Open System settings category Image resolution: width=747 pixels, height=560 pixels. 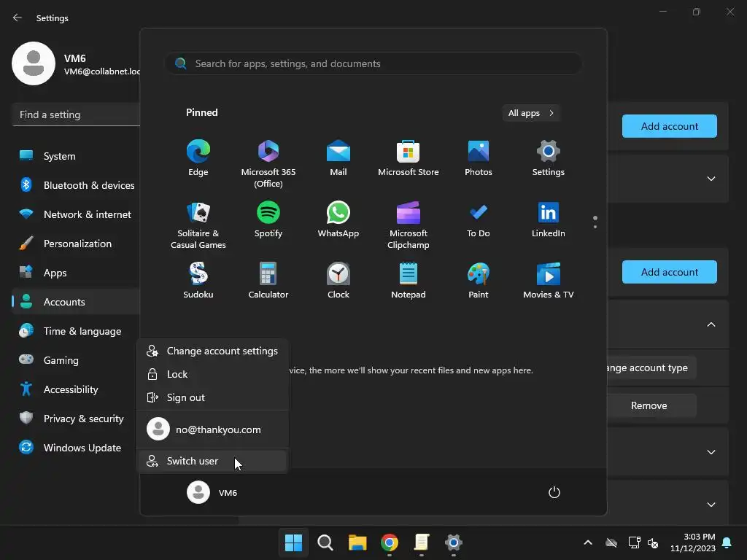pos(76,156)
